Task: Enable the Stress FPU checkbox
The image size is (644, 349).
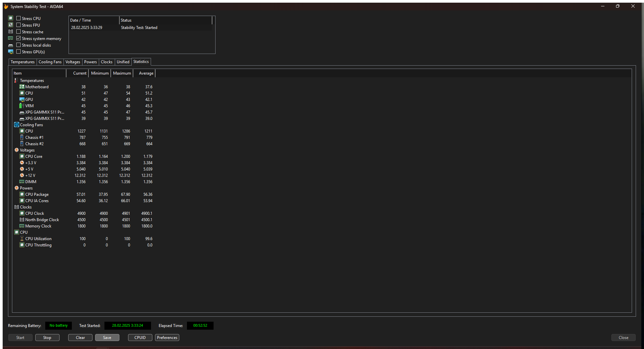Action: tap(19, 25)
